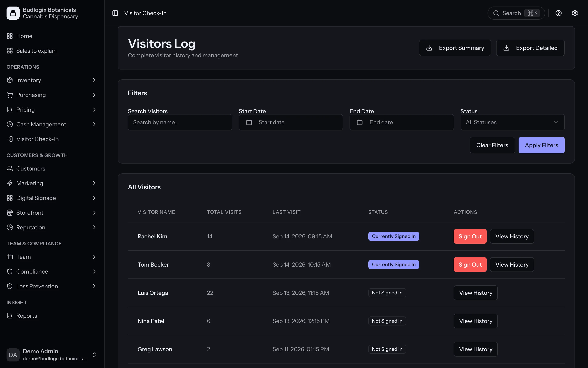The width and height of the screenshot is (588, 368).
Task: Toggle the sidebar panel icon
Action: point(115,13)
